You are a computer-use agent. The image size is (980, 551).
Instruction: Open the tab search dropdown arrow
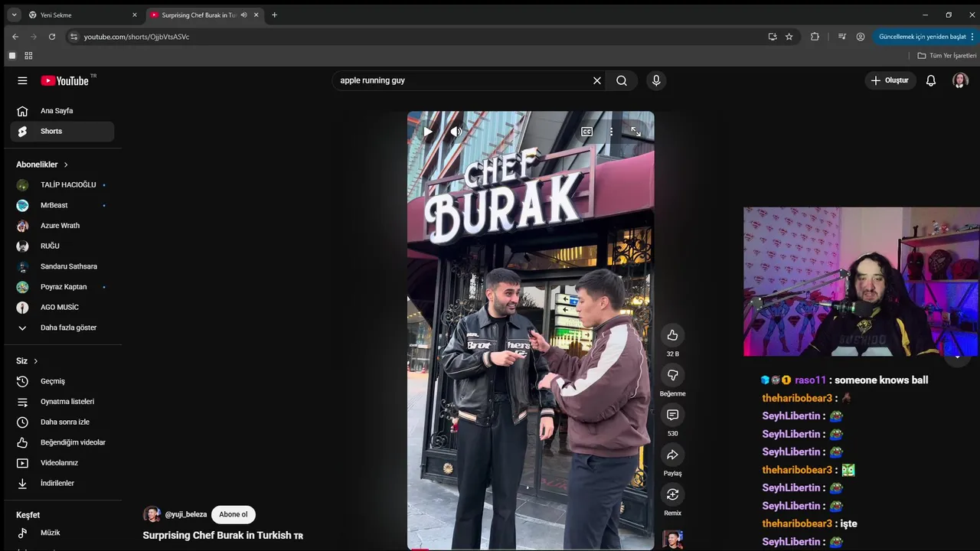pyautogui.click(x=14, y=15)
